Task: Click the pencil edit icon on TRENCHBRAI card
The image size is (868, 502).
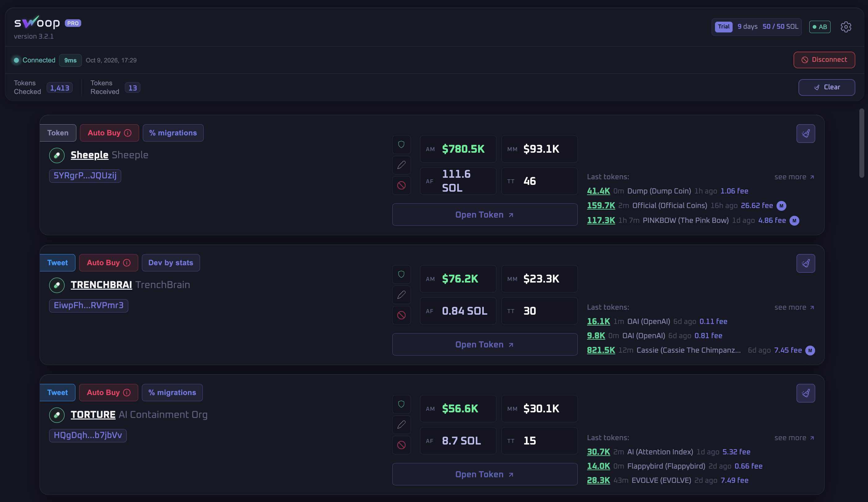Action: click(401, 295)
